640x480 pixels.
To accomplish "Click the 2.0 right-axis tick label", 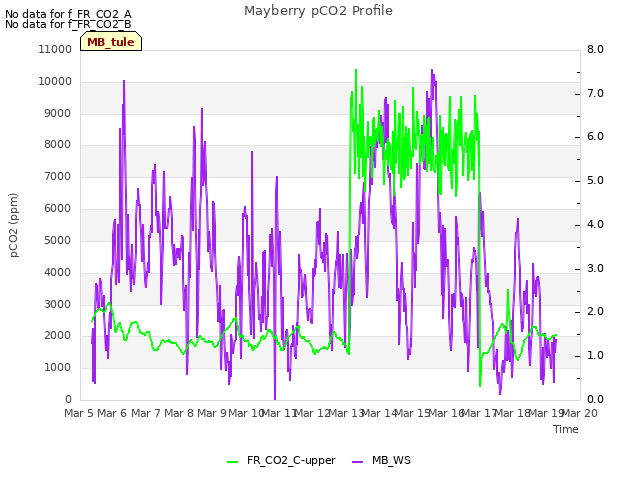I will (x=595, y=312).
